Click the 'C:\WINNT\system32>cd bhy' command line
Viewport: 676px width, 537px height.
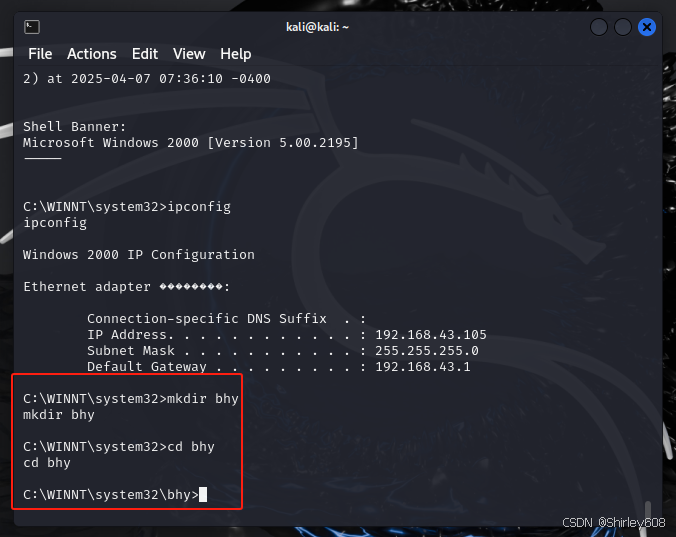pos(119,446)
